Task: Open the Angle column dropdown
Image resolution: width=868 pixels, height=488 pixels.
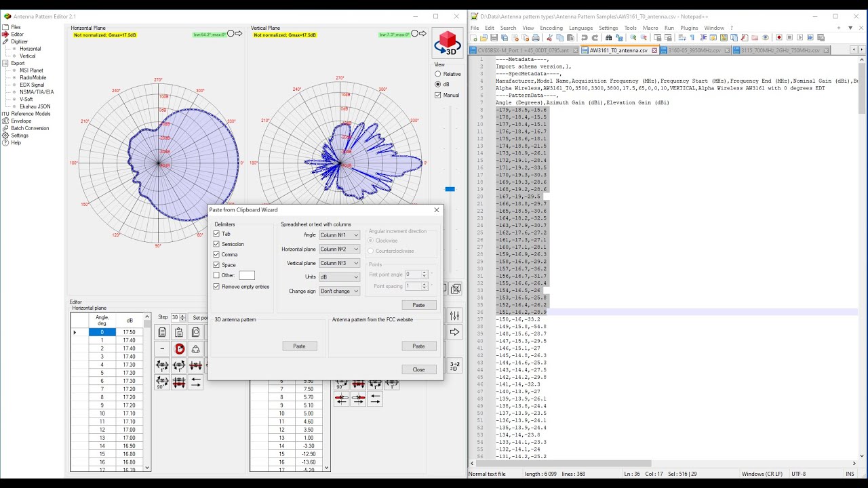Action: point(340,235)
